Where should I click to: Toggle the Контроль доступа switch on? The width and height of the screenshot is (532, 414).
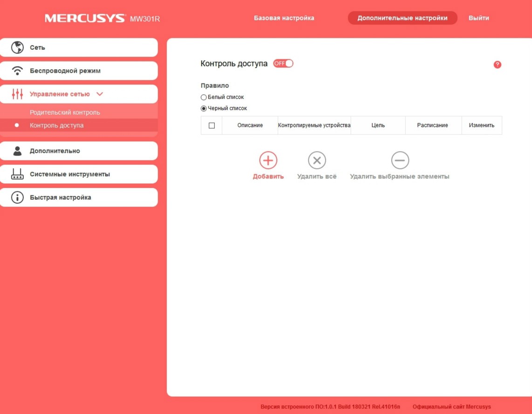point(283,63)
